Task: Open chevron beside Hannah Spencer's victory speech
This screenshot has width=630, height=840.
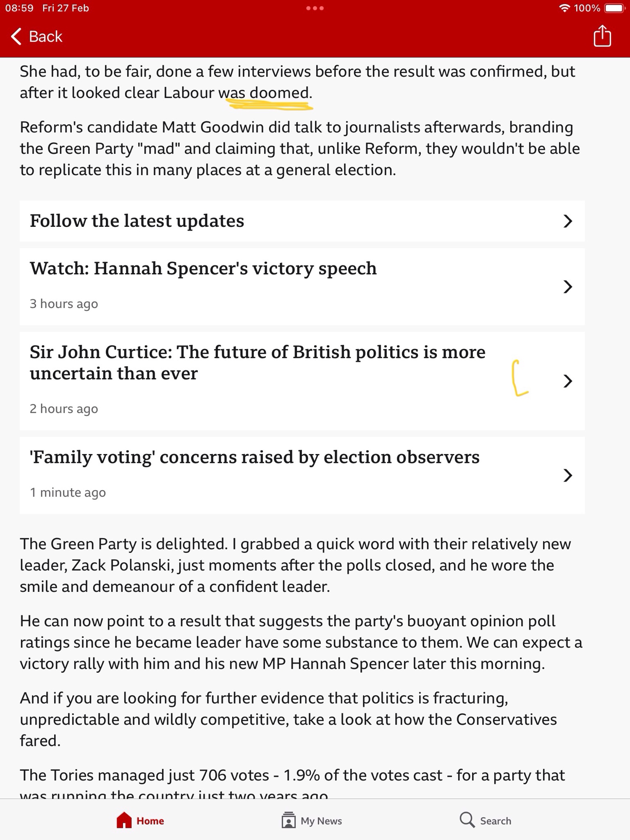Action: [567, 286]
